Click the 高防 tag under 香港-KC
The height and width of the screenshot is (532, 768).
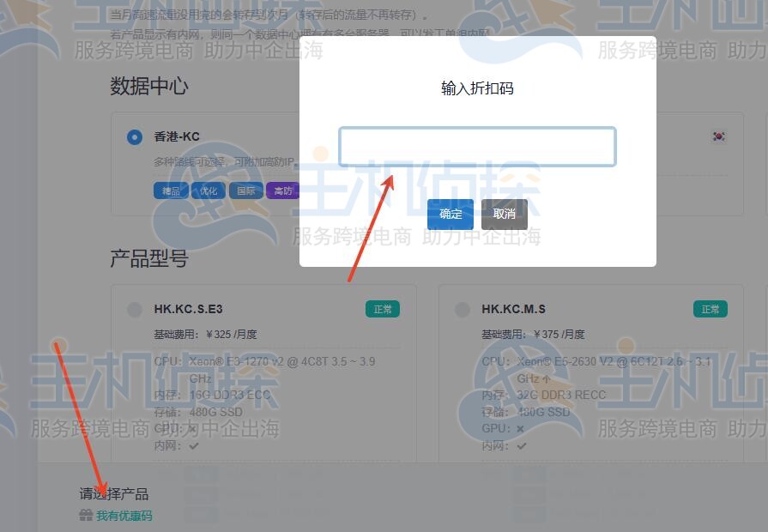pyautogui.click(x=284, y=190)
